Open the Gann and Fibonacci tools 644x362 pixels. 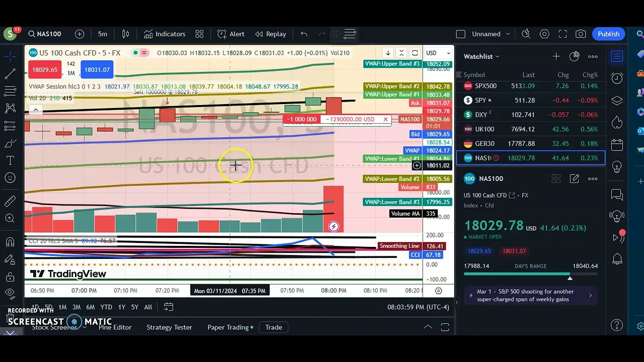click(10, 91)
